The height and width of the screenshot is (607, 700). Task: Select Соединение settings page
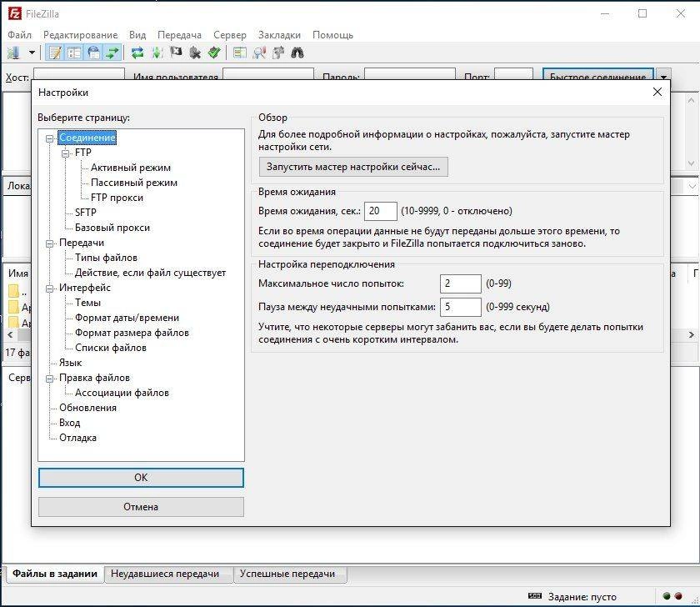[87, 138]
